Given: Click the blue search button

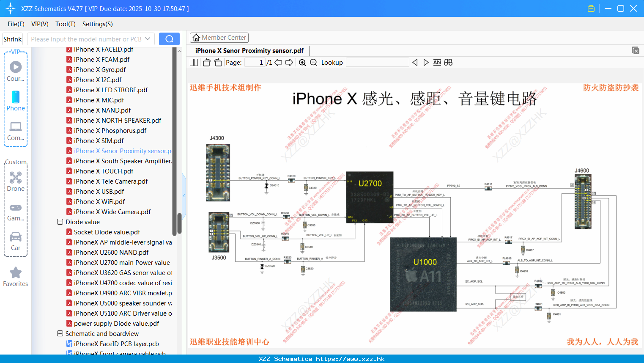Looking at the screenshot, I should [169, 39].
